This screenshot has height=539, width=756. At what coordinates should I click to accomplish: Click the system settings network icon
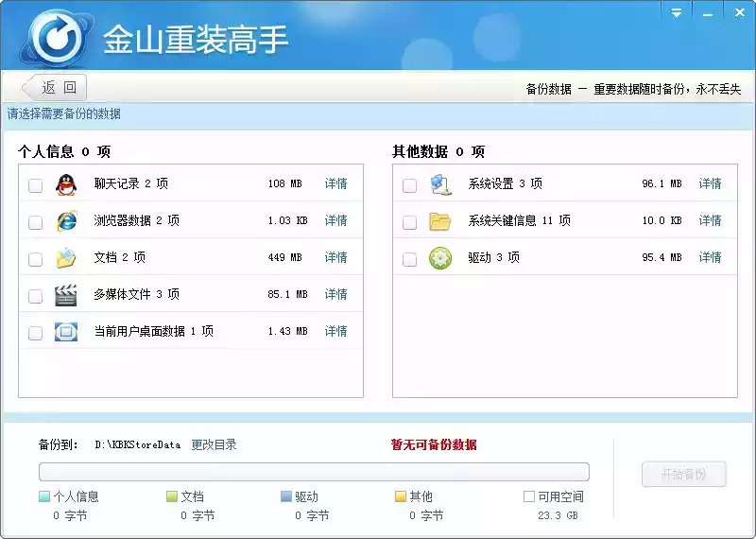[x=440, y=184]
